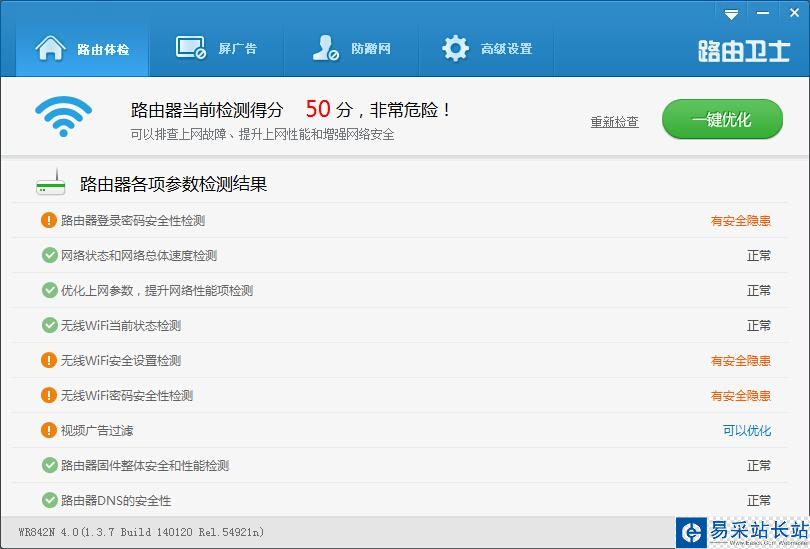Click 正常 status for 网络状态 row
This screenshot has height=549, width=810.
click(x=759, y=256)
